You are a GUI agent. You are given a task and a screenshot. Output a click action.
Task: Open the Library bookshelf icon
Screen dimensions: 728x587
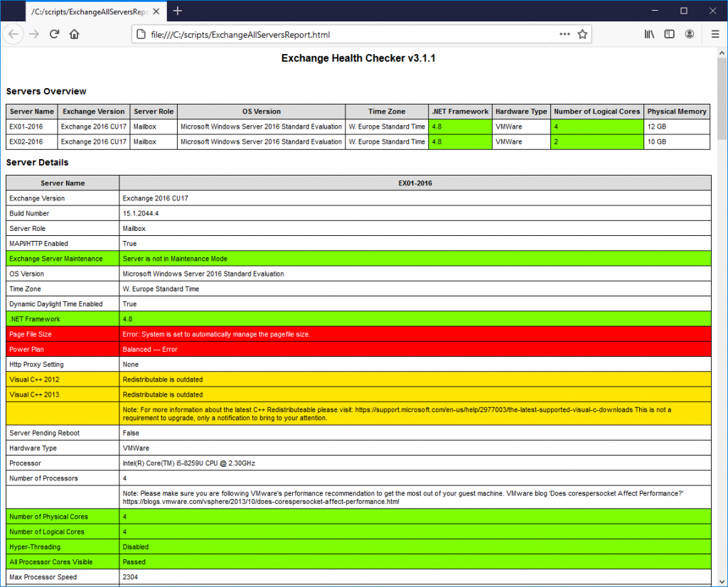pos(649,34)
